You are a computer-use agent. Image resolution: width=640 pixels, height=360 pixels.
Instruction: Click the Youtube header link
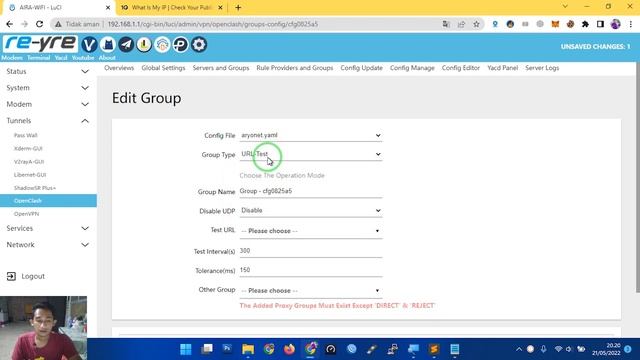(x=83, y=58)
